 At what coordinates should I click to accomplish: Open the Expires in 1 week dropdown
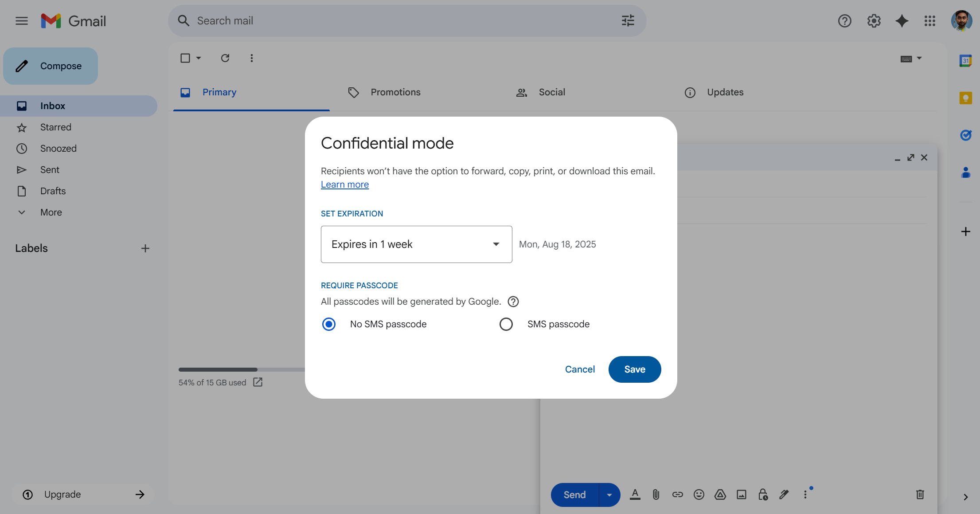[416, 244]
